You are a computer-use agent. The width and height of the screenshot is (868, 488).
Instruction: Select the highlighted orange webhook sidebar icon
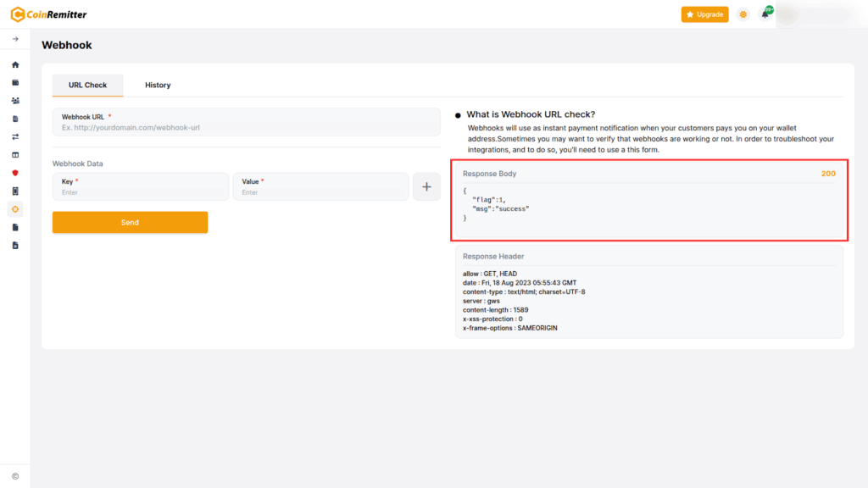coord(15,208)
